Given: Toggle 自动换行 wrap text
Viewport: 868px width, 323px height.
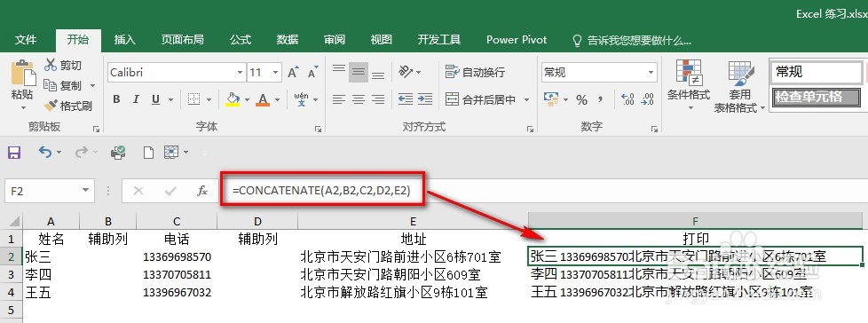Looking at the screenshot, I should [475, 72].
